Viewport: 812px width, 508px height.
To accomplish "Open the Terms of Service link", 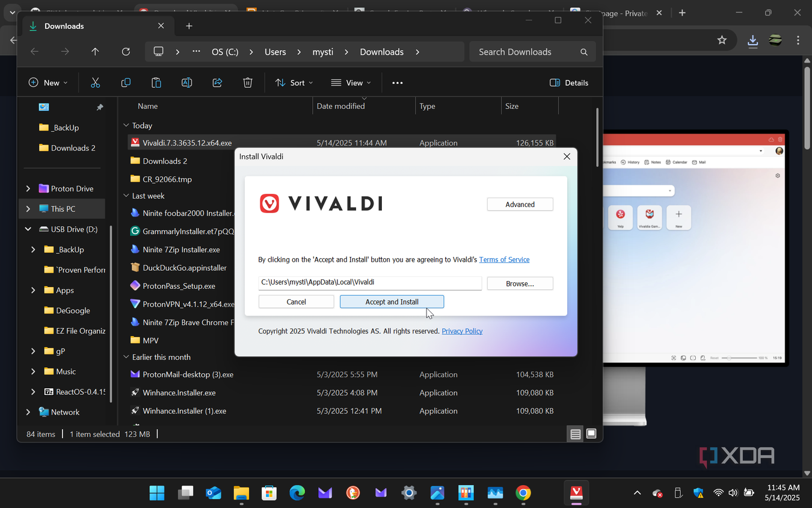I will 504,259.
